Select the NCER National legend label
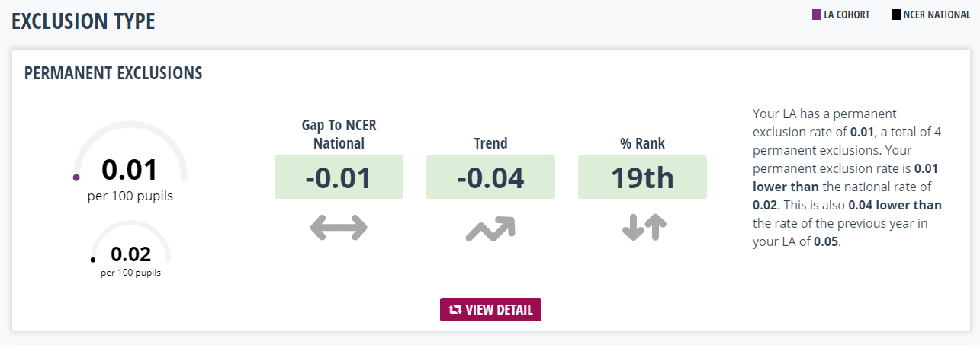The width and height of the screenshot is (980, 345). pyautogui.click(x=936, y=14)
